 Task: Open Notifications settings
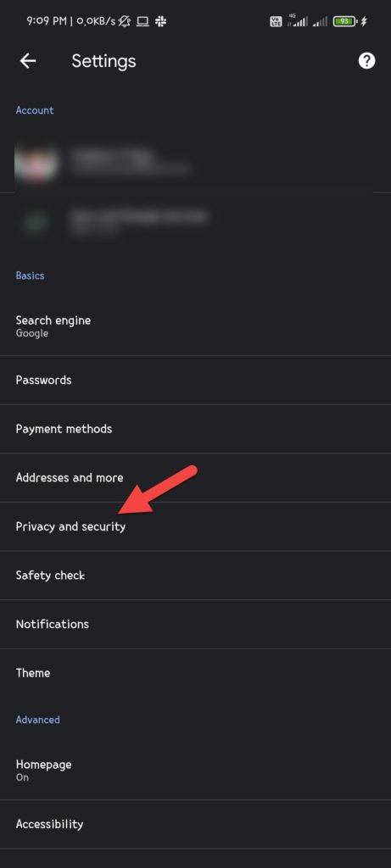click(x=195, y=624)
